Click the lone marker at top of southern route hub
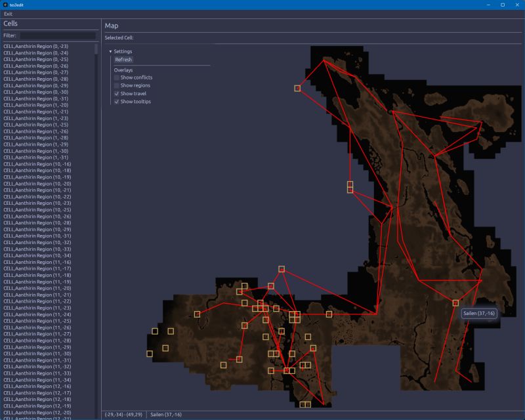Screen dimensions: 525x420 (282, 269)
